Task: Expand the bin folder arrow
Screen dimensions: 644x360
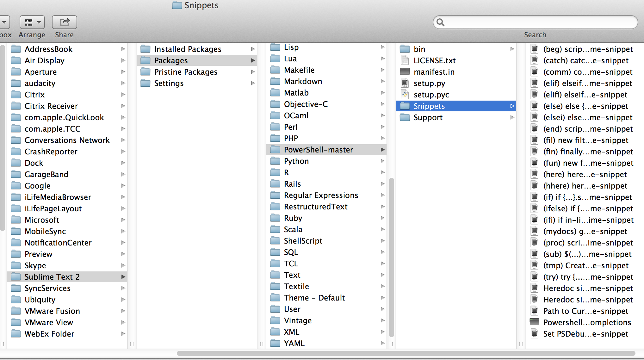Action: point(512,49)
